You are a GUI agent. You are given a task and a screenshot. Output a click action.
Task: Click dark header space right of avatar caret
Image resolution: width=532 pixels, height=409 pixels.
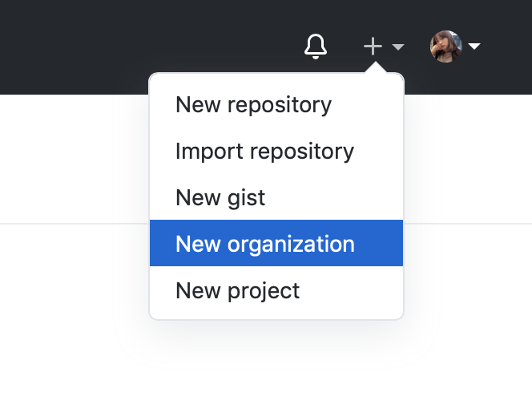click(x=509, y=47)
